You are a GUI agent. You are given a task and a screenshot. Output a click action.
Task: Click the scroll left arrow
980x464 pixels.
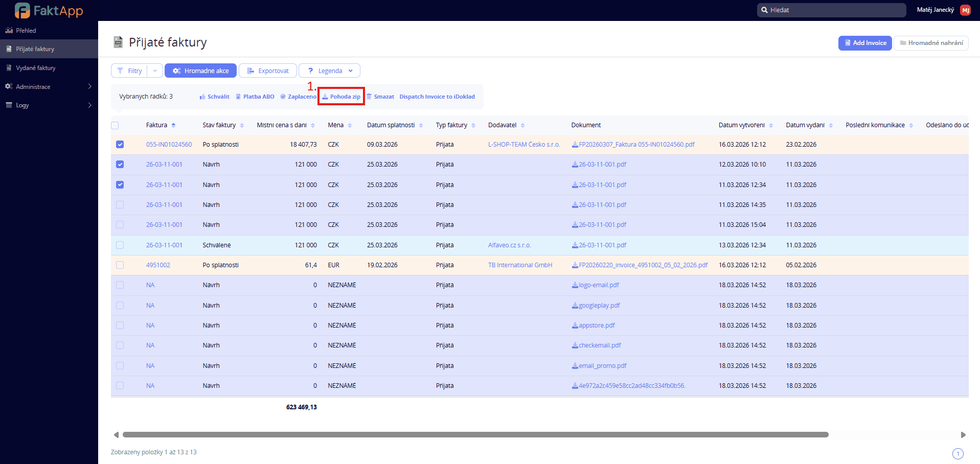tap(116, 435)
